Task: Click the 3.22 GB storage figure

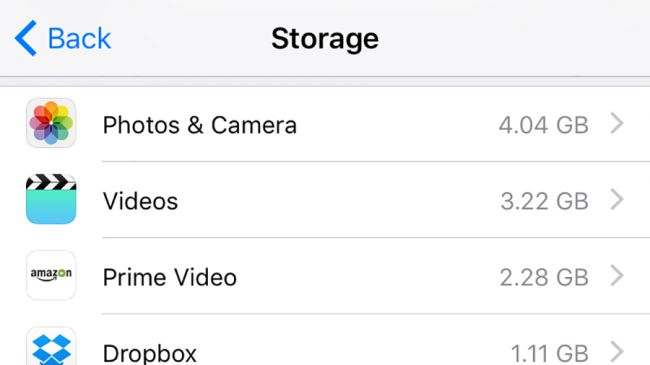Action: tap(544, 201)
